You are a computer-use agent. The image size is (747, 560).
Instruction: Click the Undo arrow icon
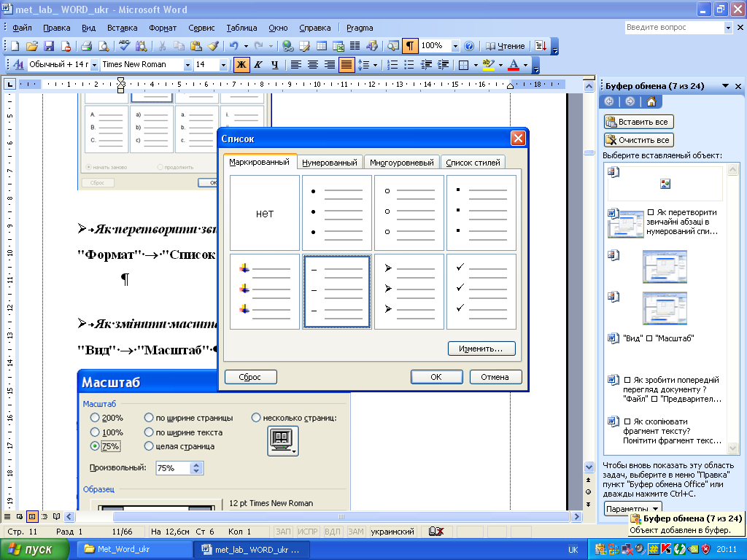[x=233, y=46]
